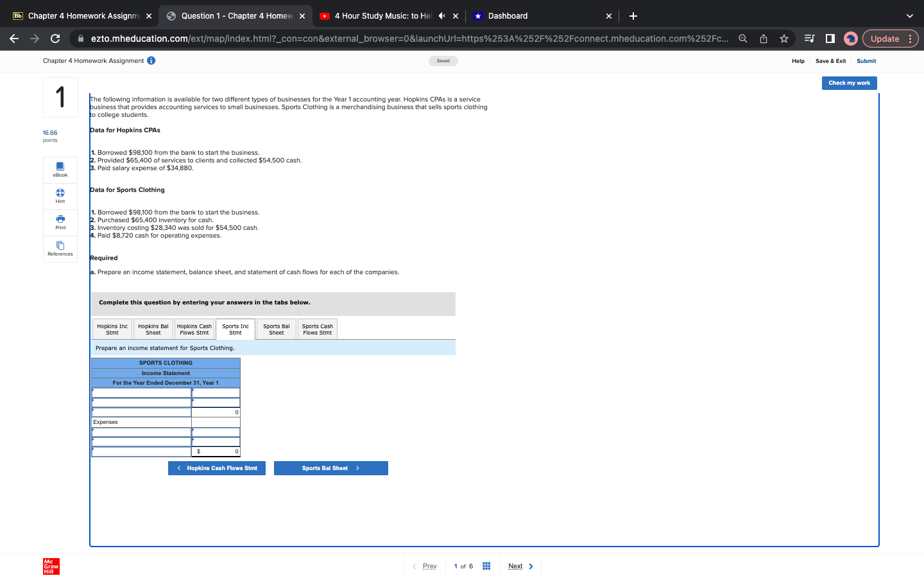Click second income statement amount field
The image size is (924, 578).
coord(216,403)
